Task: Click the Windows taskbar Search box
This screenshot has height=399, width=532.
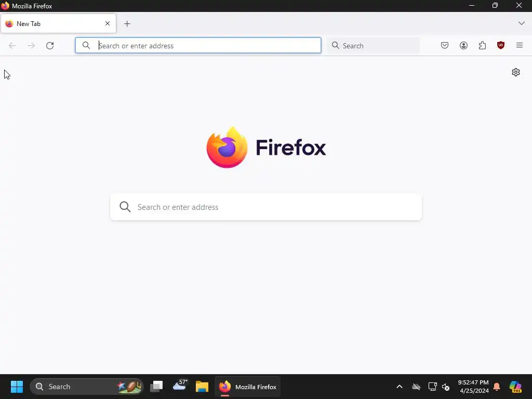Action: (87, 387)
